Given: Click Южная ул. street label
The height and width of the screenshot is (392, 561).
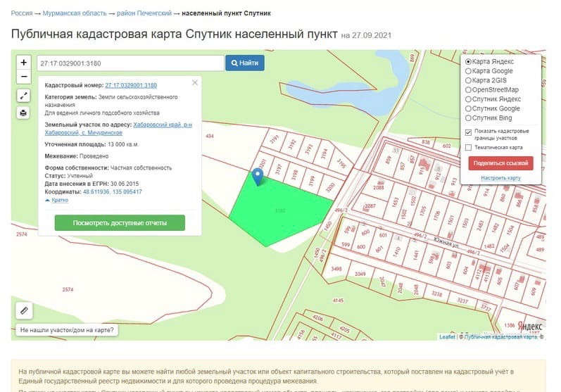Looking at the screenshot, I should coord(446,242).
